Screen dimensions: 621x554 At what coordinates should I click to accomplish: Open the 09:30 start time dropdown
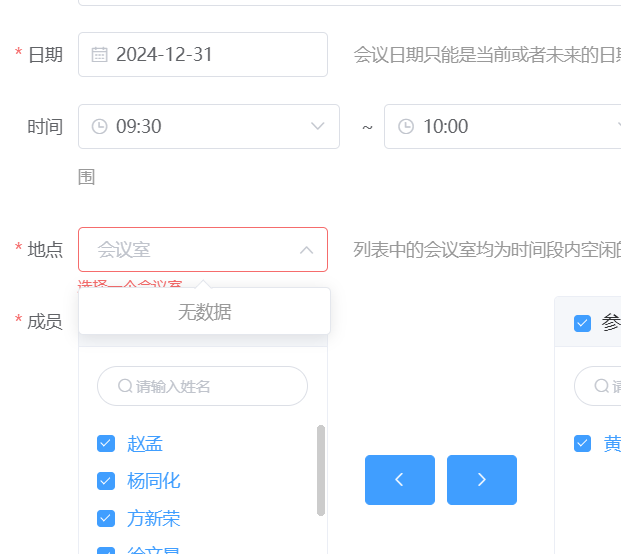[x=209, y=127]
